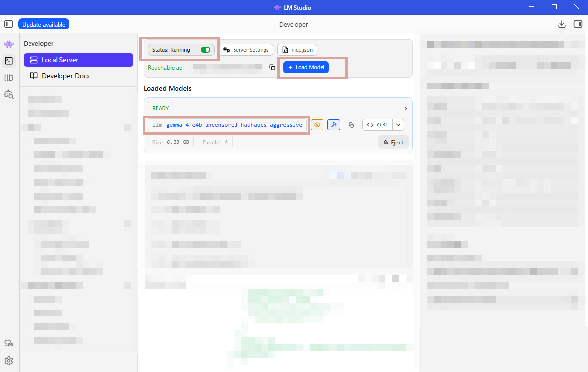This screenshot has width=588, height=372.
Task: Click the Update available button
Action: [44, 24]
